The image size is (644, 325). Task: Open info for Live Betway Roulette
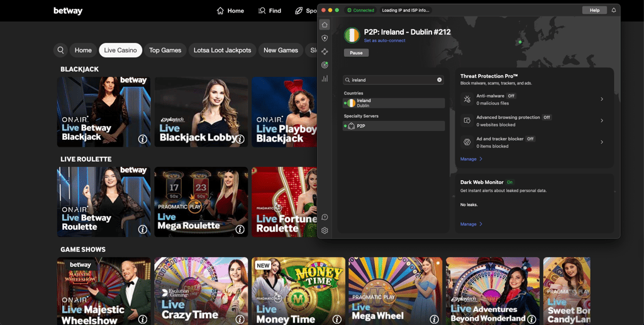click(143, 229)
